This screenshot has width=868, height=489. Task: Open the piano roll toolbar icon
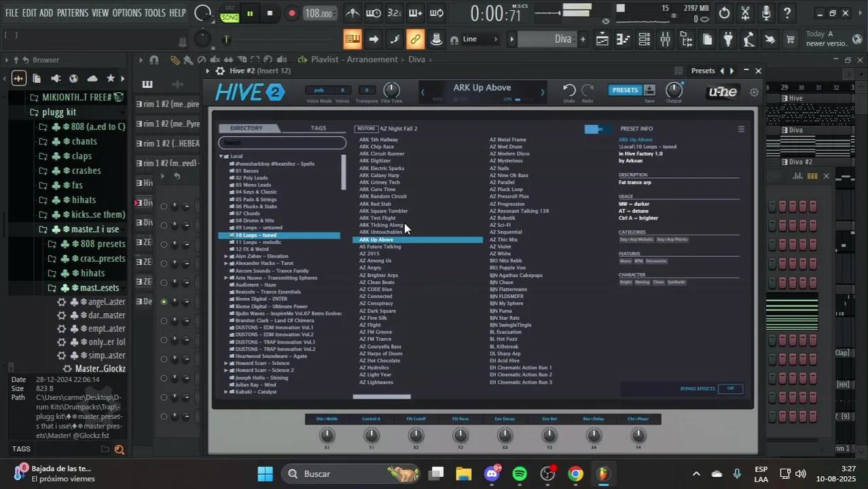click(623, 39)
